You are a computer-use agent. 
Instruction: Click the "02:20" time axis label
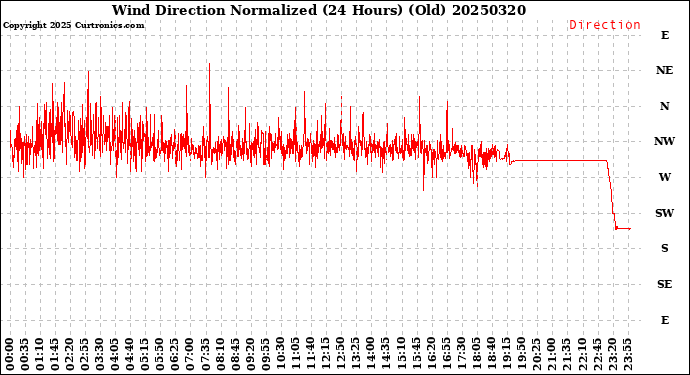(70, 354)
